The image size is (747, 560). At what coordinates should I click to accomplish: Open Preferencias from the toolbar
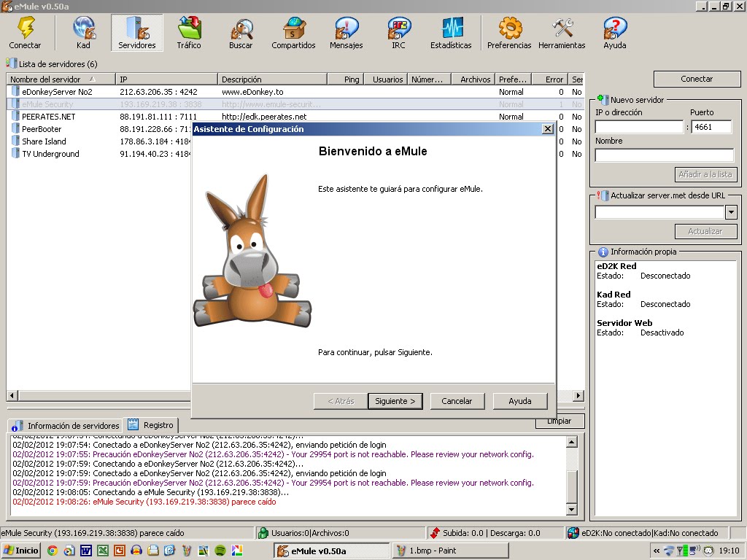point(509,32)
